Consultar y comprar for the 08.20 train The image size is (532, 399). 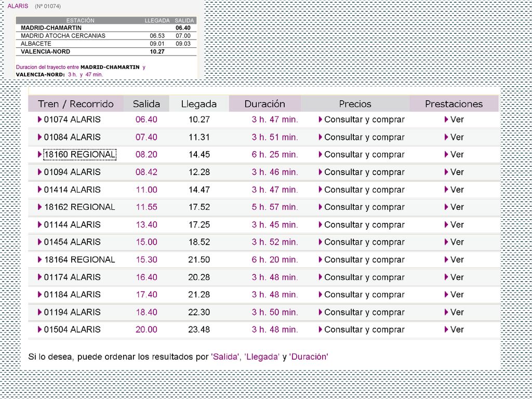pyautogui.click(x=364, y=154)
